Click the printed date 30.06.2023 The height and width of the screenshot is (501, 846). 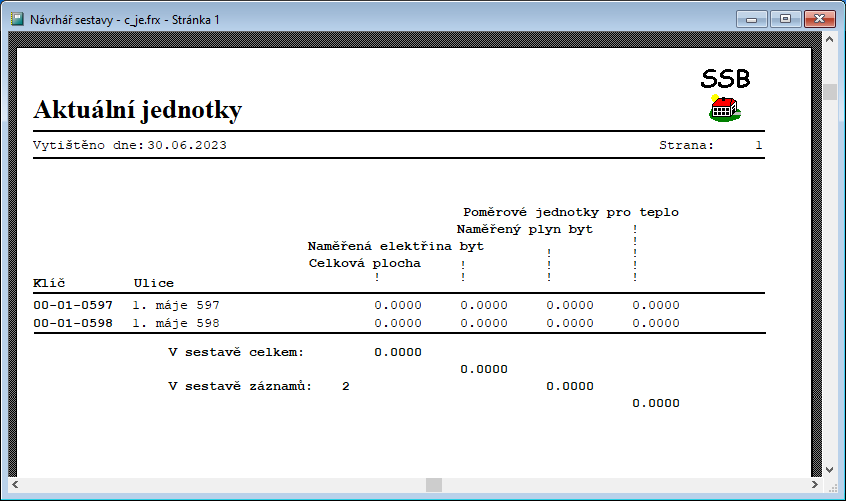pos(187,145)
